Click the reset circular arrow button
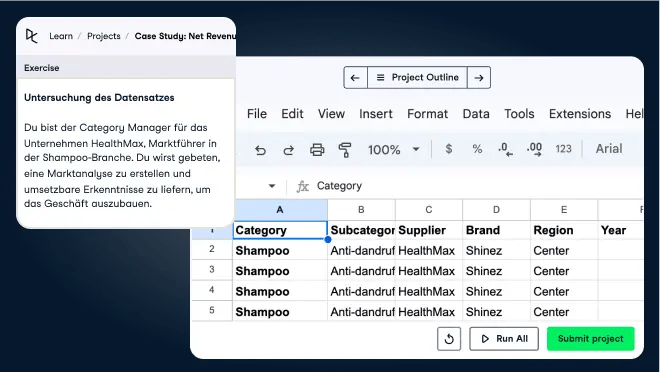This screenshot has width=660, height=372. coord(449,339)
